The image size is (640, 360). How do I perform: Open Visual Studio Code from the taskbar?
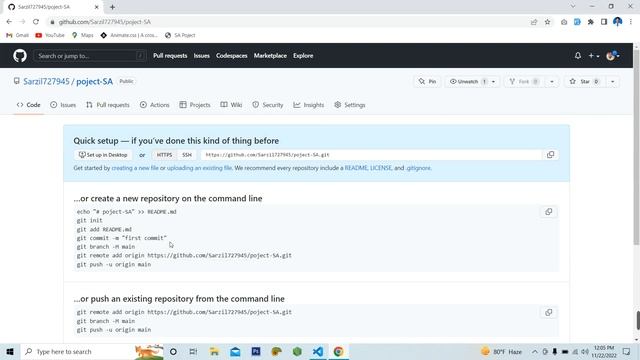point(318,351)
